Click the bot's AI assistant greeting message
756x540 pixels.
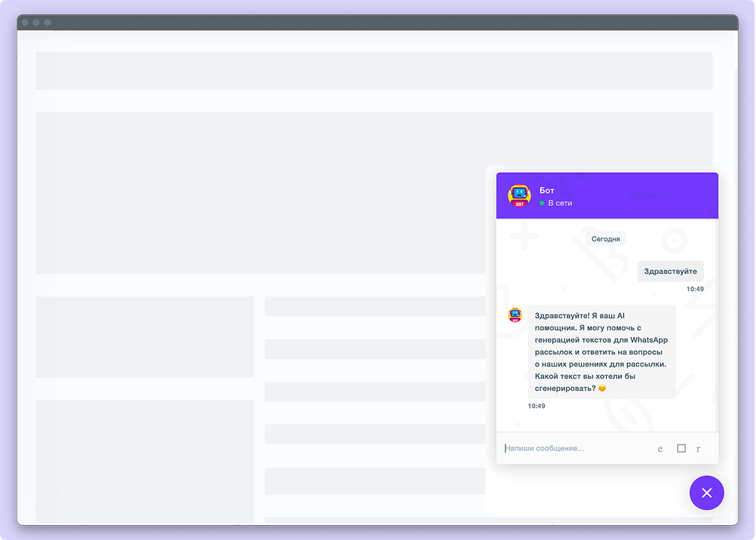tap(601, 352)
